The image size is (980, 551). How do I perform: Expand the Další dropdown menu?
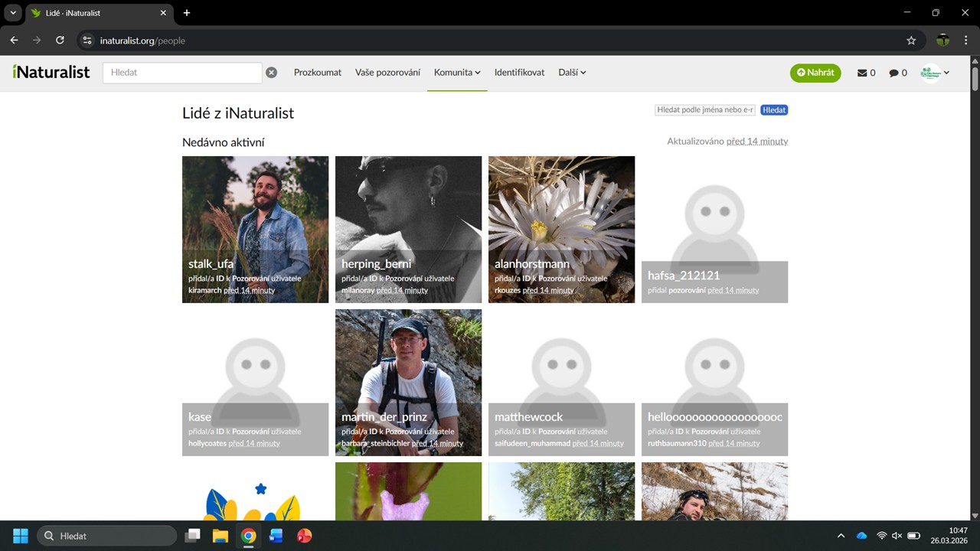click(572, 73)
